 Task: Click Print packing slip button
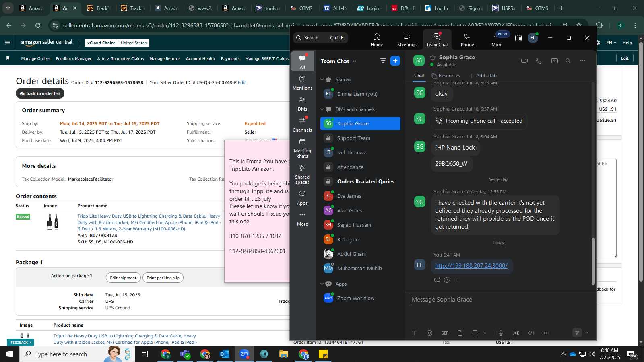[163, 278]
